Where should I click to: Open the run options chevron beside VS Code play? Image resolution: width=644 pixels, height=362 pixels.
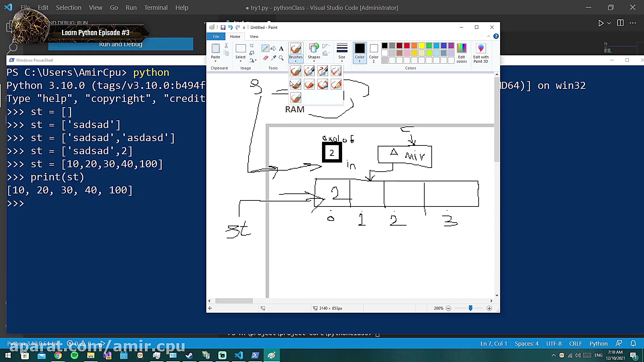click(x=609, y=23)
